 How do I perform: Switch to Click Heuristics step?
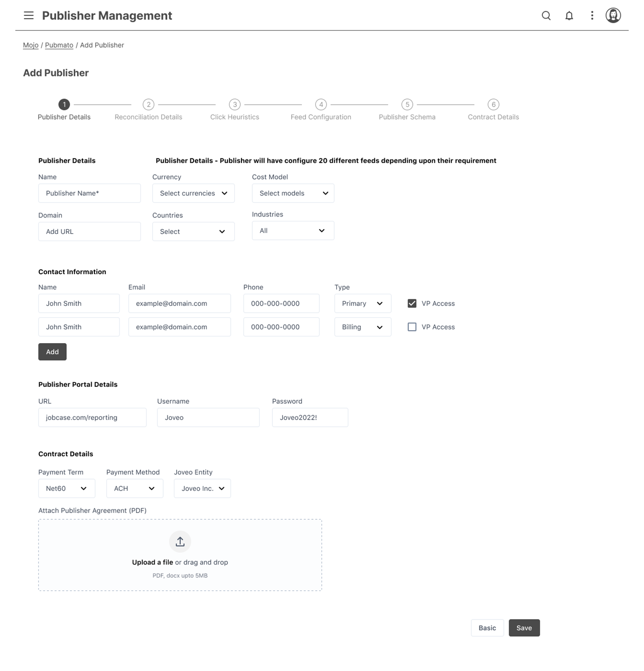(235, 117)
